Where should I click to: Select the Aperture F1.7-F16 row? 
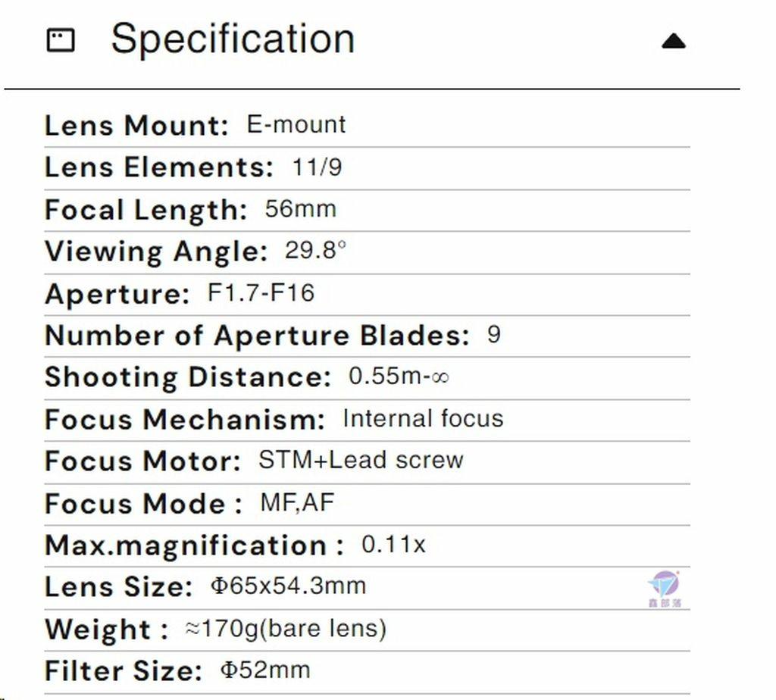(x=368, y=295)
